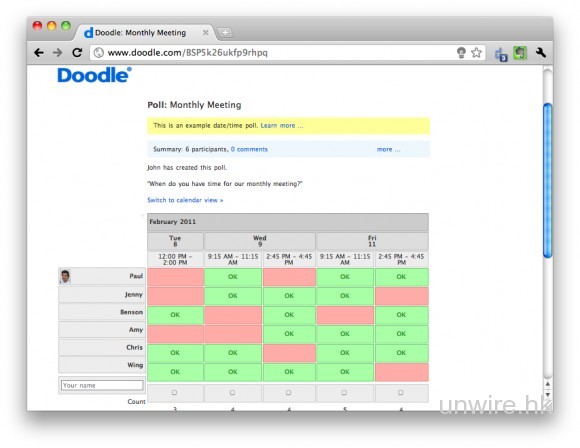The width and height of the screenshot is (580, 448).
Task: Click Wing's red cell for Fri 2:45 PM
Action: tap(402, 372)
